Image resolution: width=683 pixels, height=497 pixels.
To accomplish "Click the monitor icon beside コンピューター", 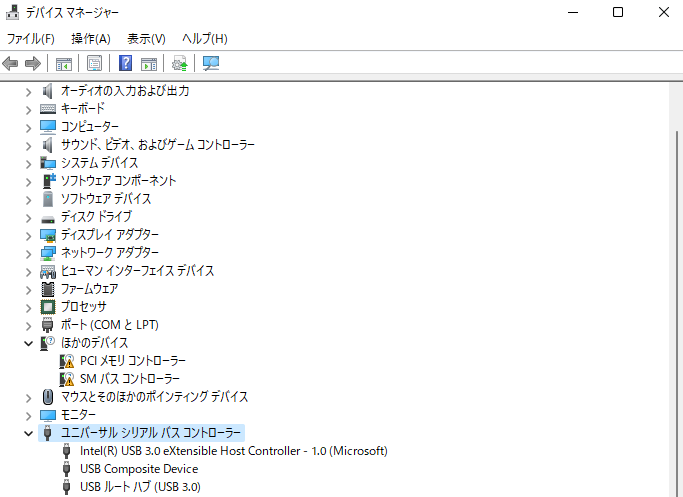I will (47, 127).
